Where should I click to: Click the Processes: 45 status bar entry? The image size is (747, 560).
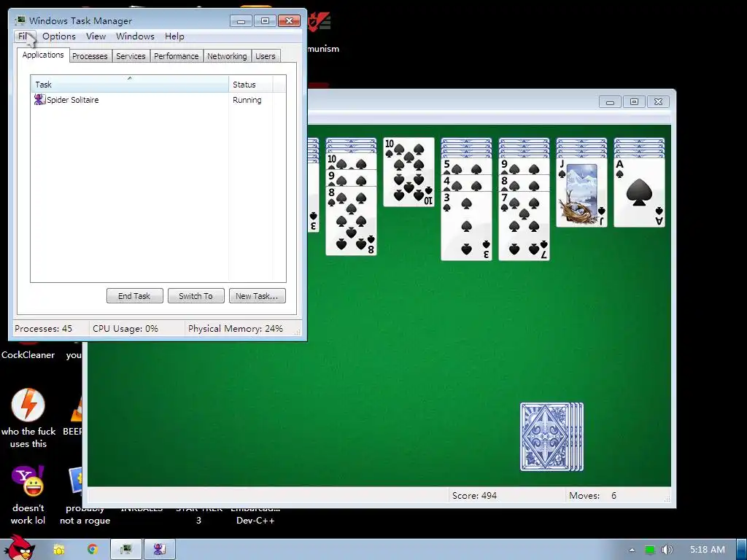point(43,329)
